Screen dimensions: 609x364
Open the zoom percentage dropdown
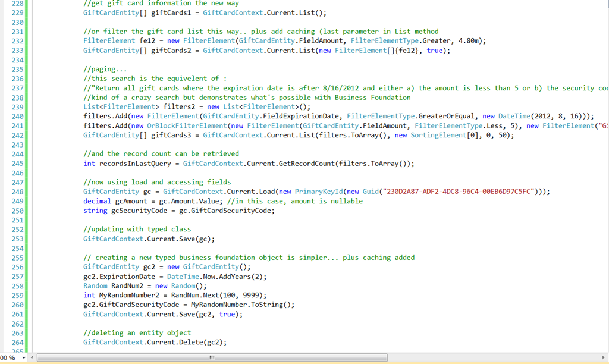tap(24, 357)
